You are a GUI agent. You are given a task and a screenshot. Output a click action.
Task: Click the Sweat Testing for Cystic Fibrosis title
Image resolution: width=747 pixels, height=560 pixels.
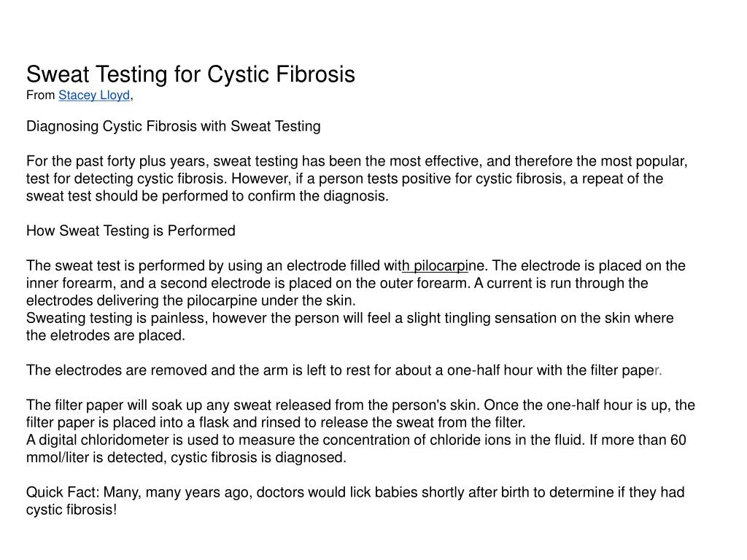click(x=190, y=74)
